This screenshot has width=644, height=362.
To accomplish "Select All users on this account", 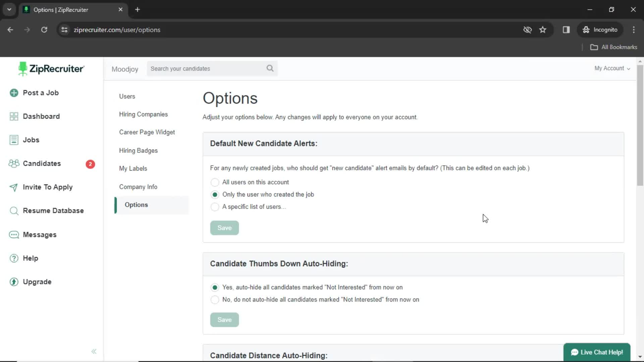I will tap(215, 182).
